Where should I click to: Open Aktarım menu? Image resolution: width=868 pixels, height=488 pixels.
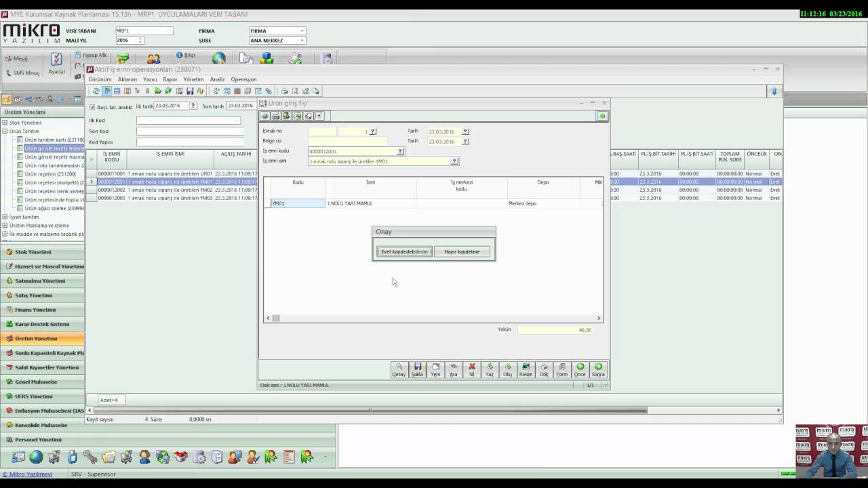point(127,79)
